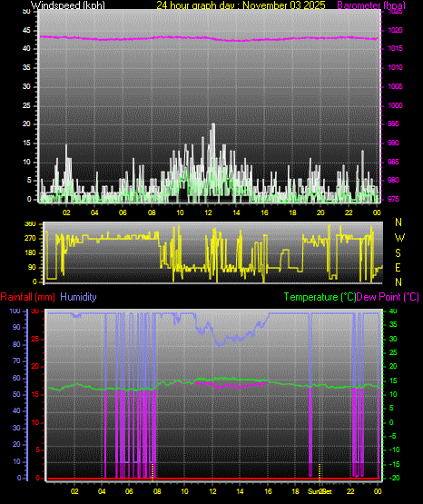Viewport: 423px width, 504px height.
Task: Click the wind direction axis value "360"
Action: point(30,224)
